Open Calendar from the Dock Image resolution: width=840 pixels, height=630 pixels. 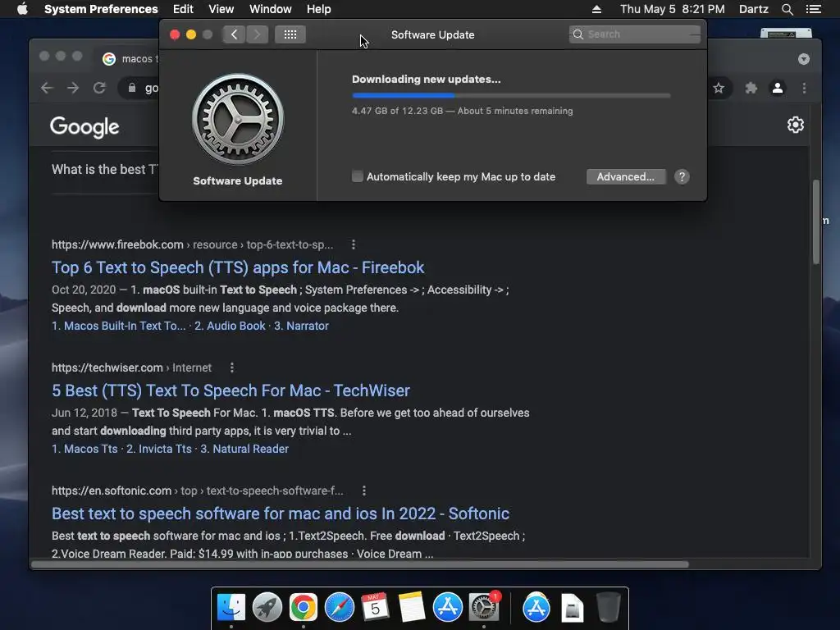[375, 607]
